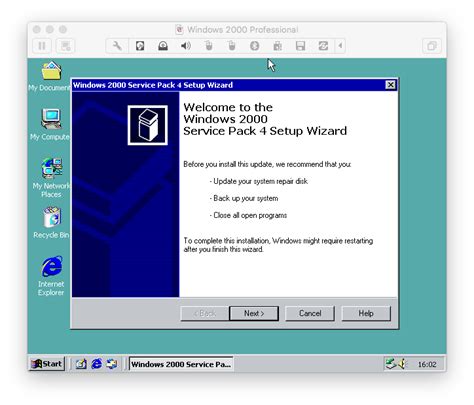
Task: Open Help for the Setup Wizard
Action: pos(366,313)
